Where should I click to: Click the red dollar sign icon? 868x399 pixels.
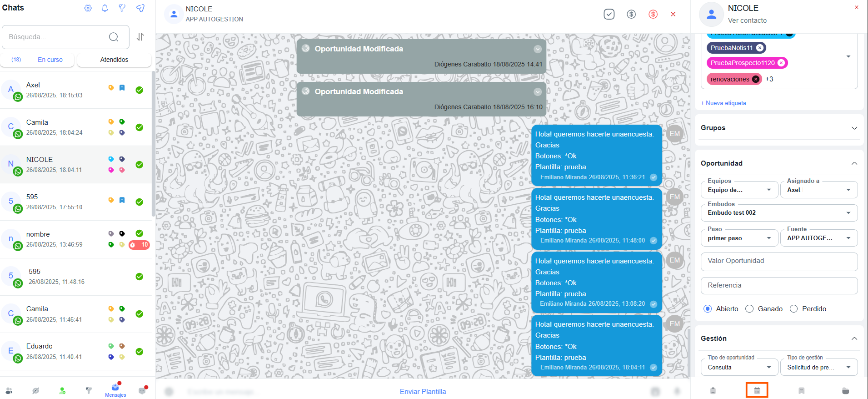coord(653,14)
